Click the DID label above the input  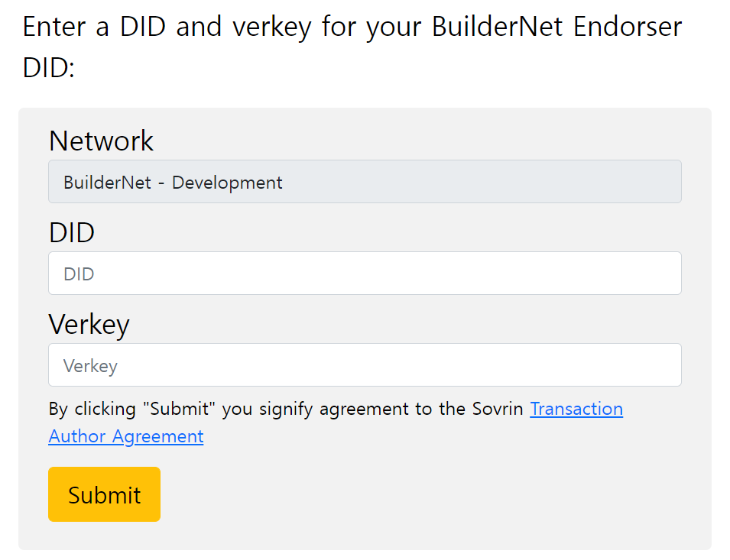tap(72, 232)
